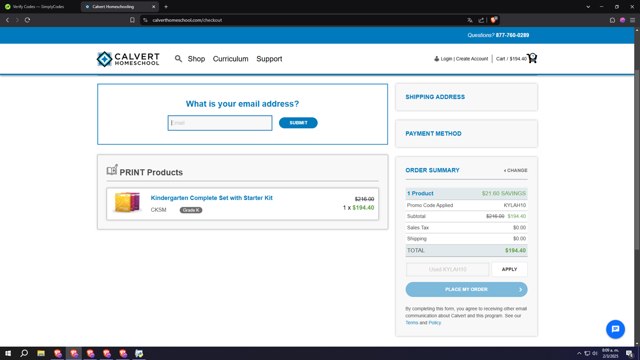Click the $21.60 SAVINGS text
Image resolution: width=640 pixels, height=360 pixels.
point(504,193)
